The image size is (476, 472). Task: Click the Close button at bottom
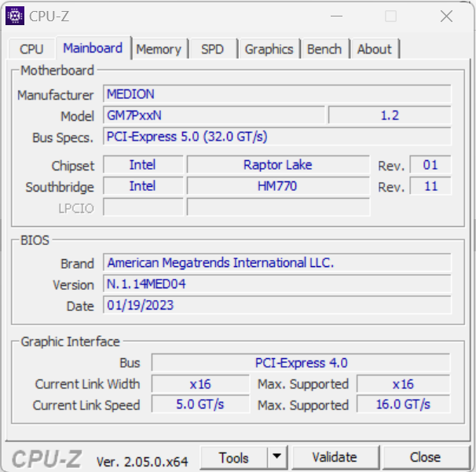click(425, 457)
